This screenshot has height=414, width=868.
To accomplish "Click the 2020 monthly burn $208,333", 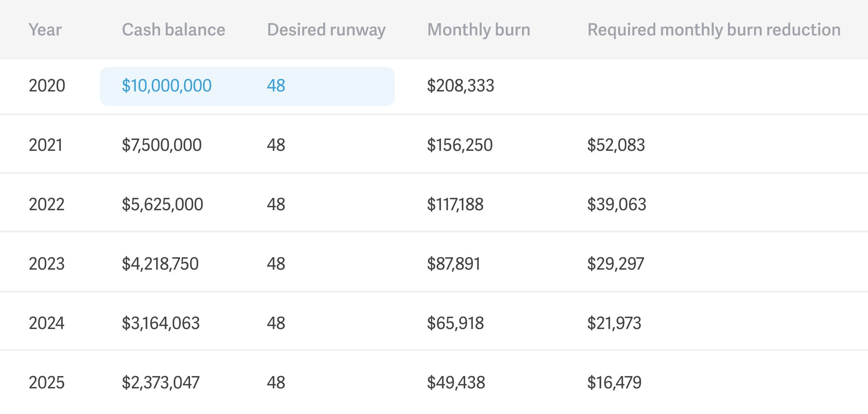I will click(x=460, y=86).
